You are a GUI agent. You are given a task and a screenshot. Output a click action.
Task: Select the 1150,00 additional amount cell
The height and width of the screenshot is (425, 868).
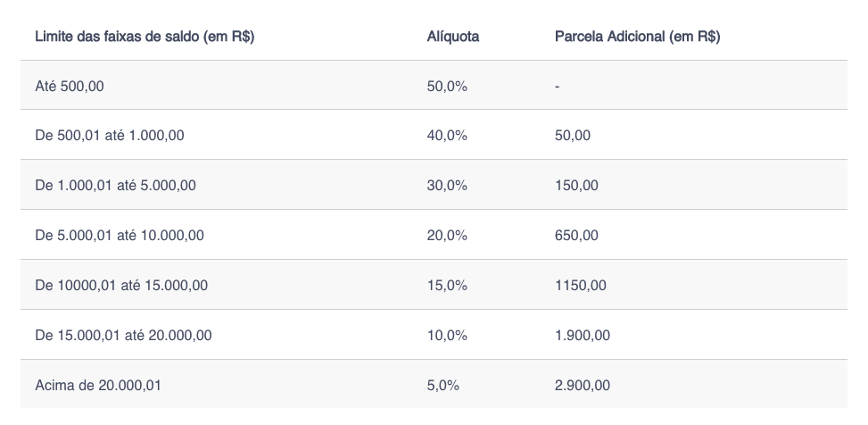pyautogui.click(x=580, y=286)
